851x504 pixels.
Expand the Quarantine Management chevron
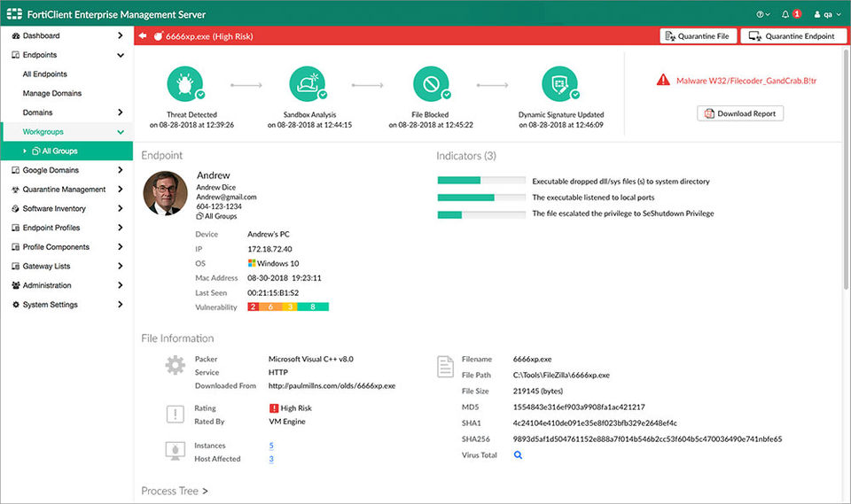coord(120,190)
